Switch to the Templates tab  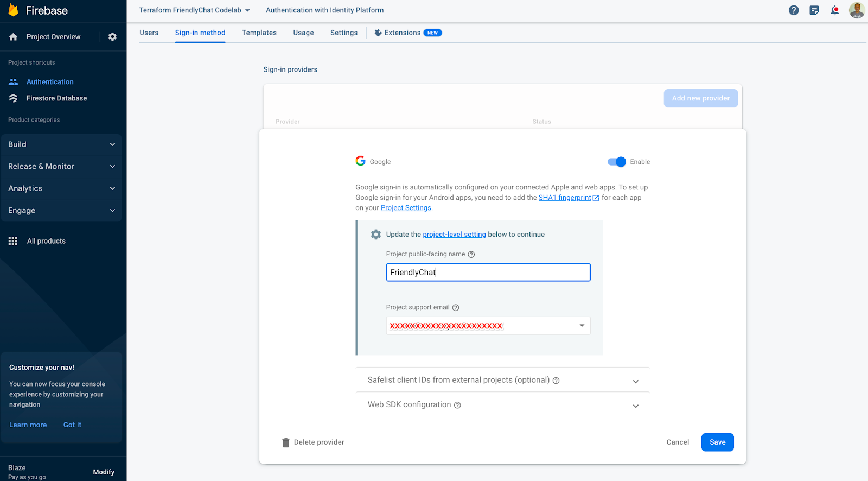tap(259, 33)
